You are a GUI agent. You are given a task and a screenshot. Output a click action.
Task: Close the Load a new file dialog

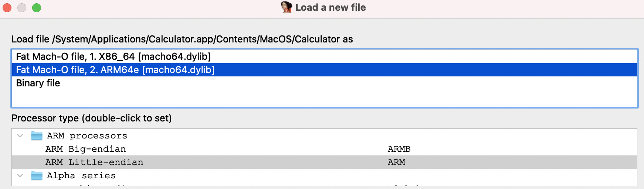coord(7,8)
